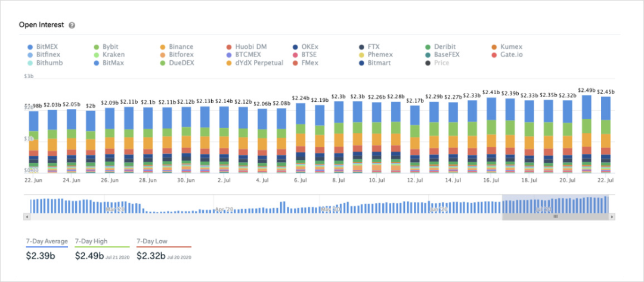This screenshot has width=644, height=282.
Task: Click the 7-Day Average stat label
Action: pyautogui.click(x=47, y=241)
